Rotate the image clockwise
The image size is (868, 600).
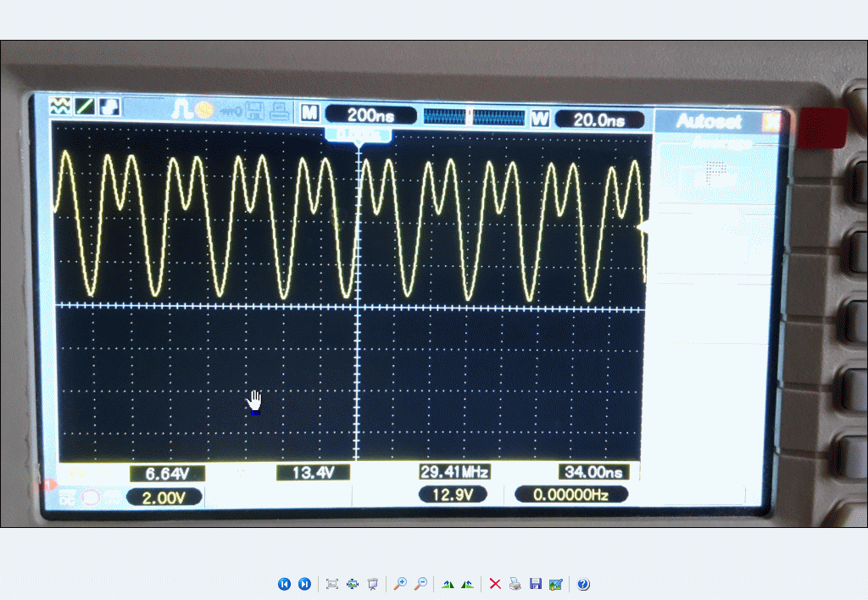[448, 584]
